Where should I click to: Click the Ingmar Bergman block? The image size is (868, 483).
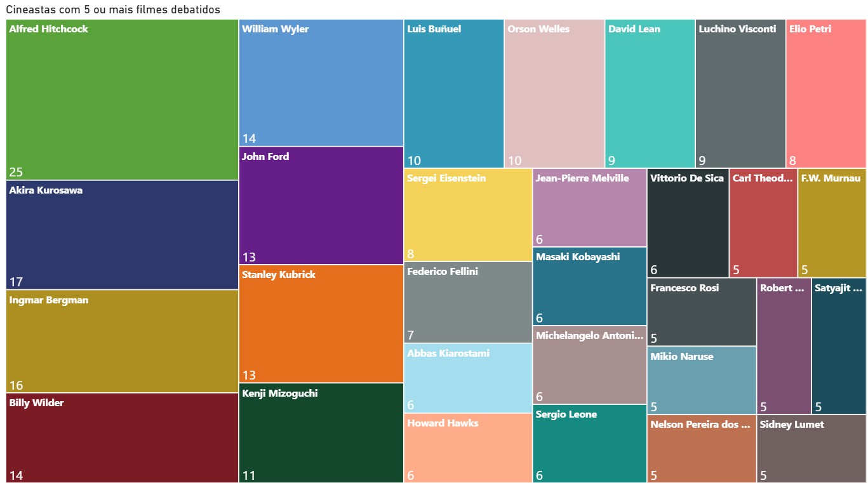click(122, 341)
